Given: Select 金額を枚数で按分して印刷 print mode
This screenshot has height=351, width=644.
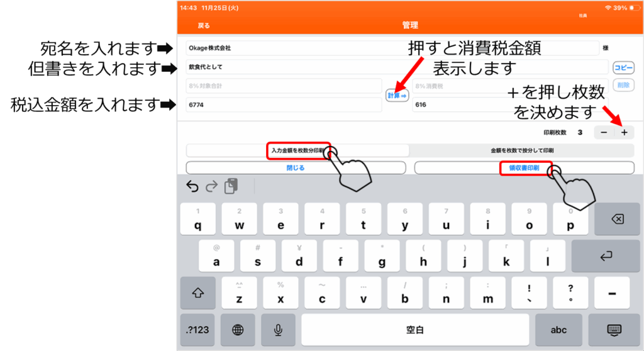Looking at the screenshot, I should (521, 151).
